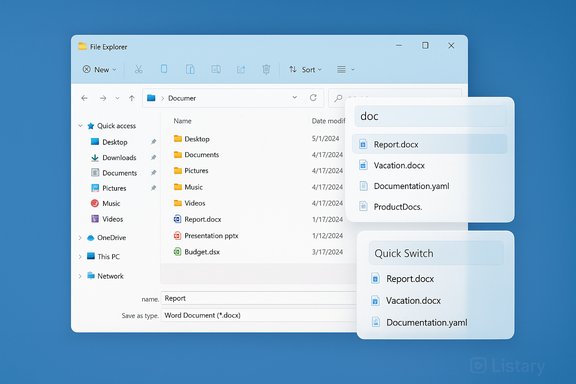576x384 pixels.
Task: Click the New button in toolbar
Action: [x=99, y=69]
